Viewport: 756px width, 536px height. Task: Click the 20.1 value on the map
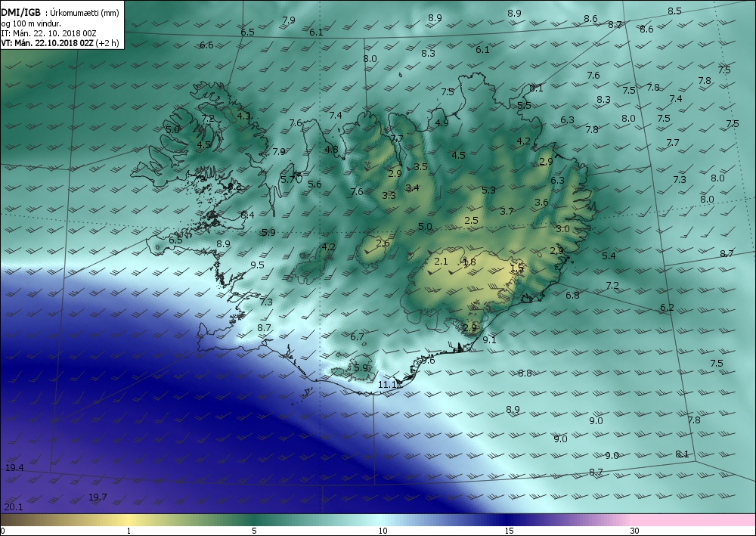tap(13, 507)
